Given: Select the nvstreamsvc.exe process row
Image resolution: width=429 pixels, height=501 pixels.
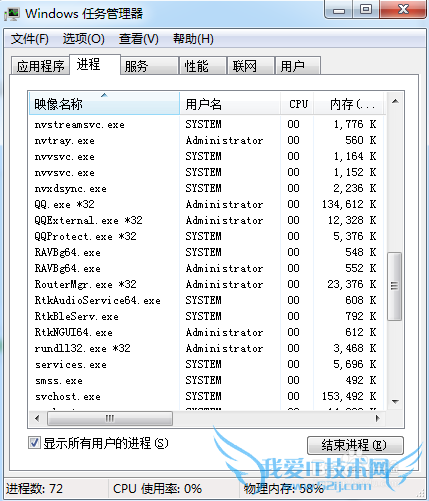Looking at the screenshot, I should (x=207, y=124).
